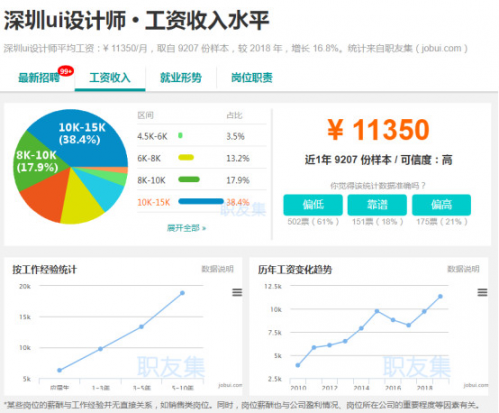Screen dimensions: 499x413
Task: Select the 4.5K-6K green legend swatch
Action: point(180,136)
